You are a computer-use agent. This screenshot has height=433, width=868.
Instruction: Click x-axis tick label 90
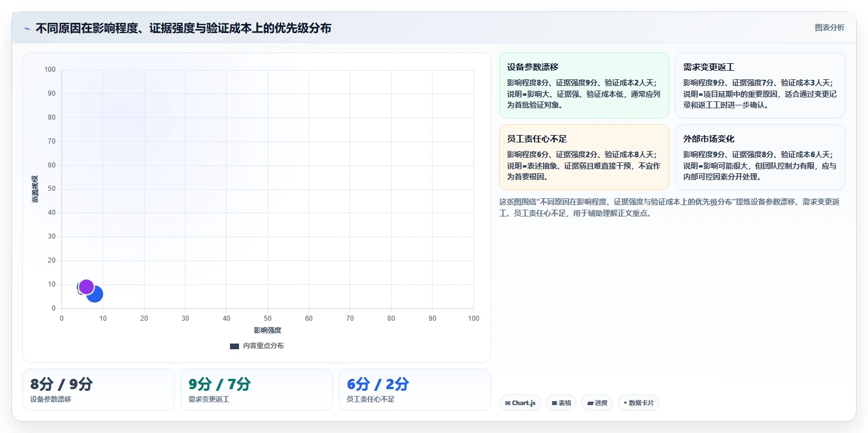[433, 318]
